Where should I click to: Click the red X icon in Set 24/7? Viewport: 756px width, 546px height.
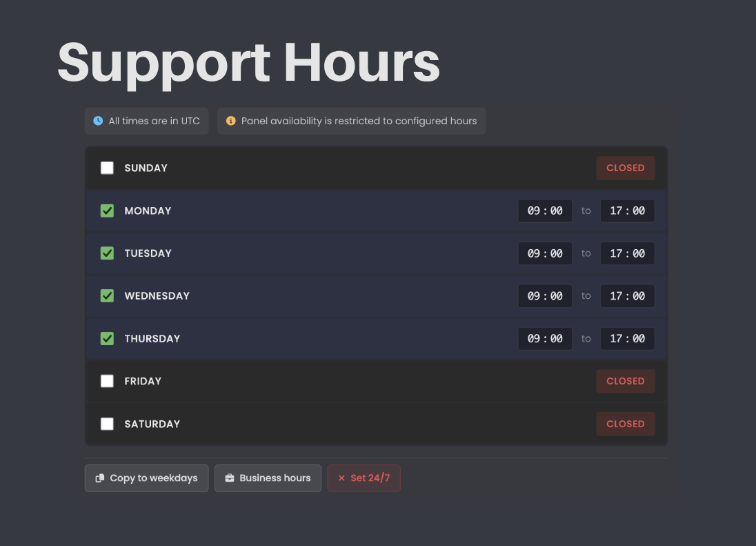pyautogui.click(x=341, y=478)
